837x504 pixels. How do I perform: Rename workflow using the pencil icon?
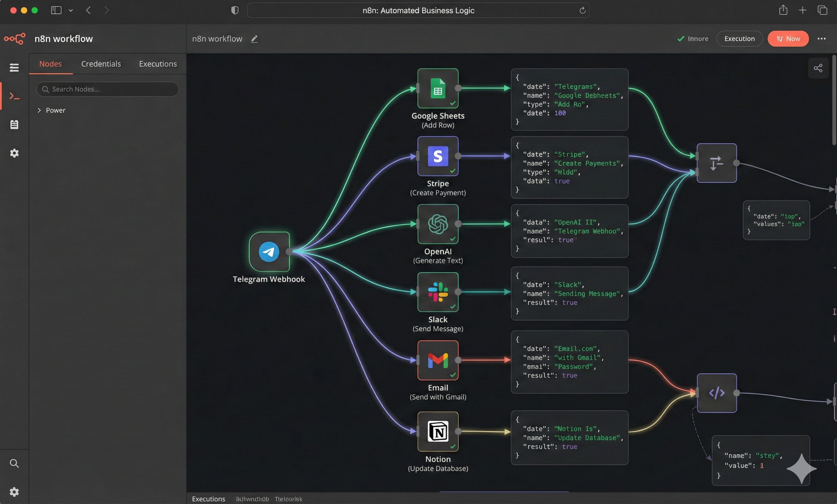tap(254, 39)
